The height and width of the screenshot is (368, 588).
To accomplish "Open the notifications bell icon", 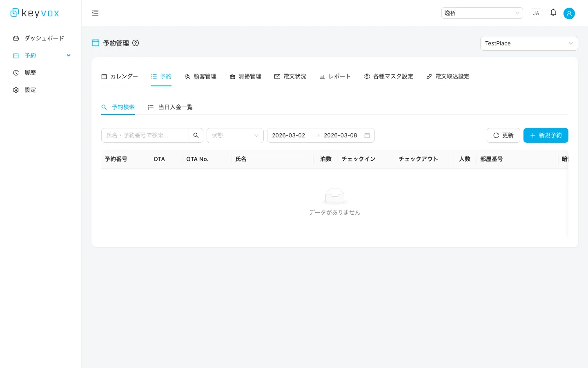I will (553, 13).
